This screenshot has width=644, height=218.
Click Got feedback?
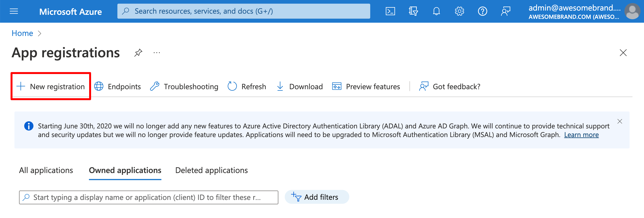tap(450, 87)
